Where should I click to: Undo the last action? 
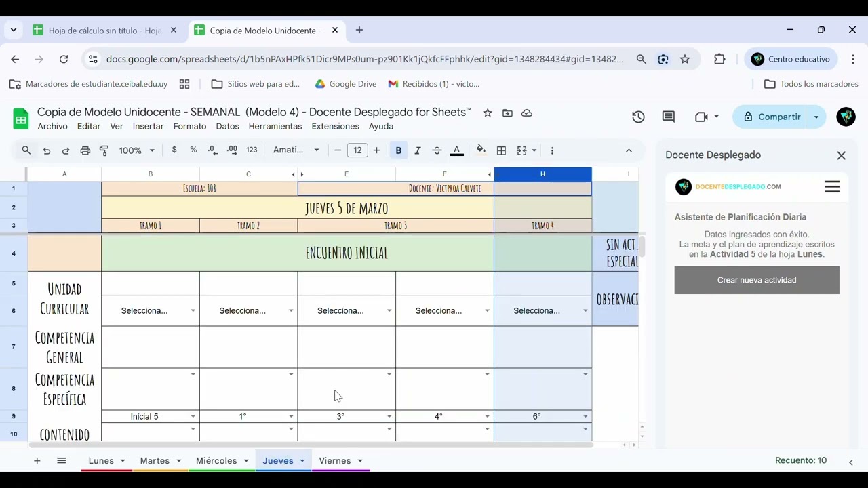click(47, 150)
